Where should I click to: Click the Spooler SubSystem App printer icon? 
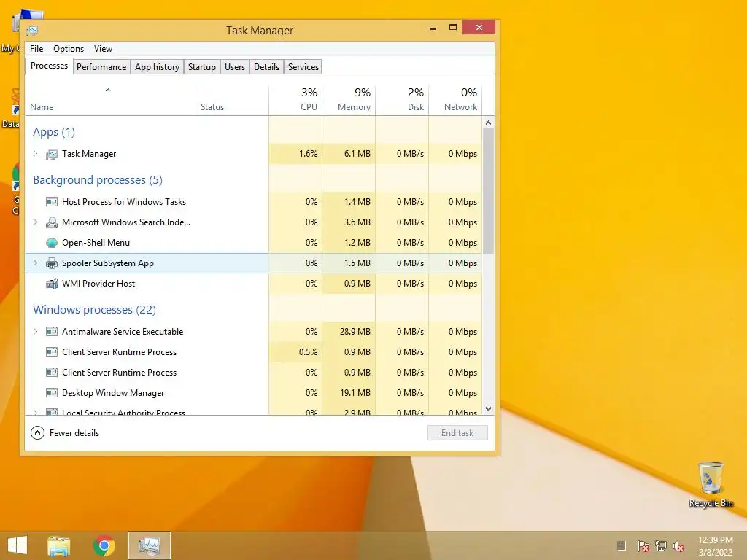52,263
